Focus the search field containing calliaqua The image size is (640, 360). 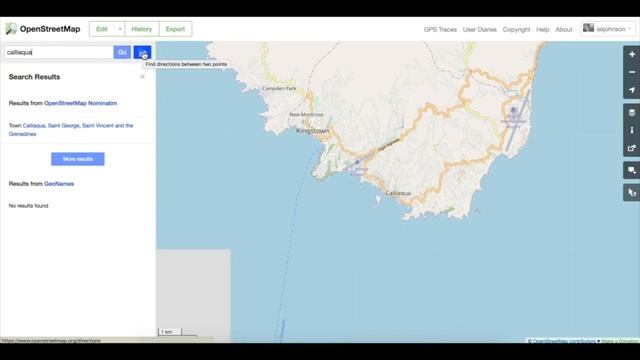(x=59, y=52)
